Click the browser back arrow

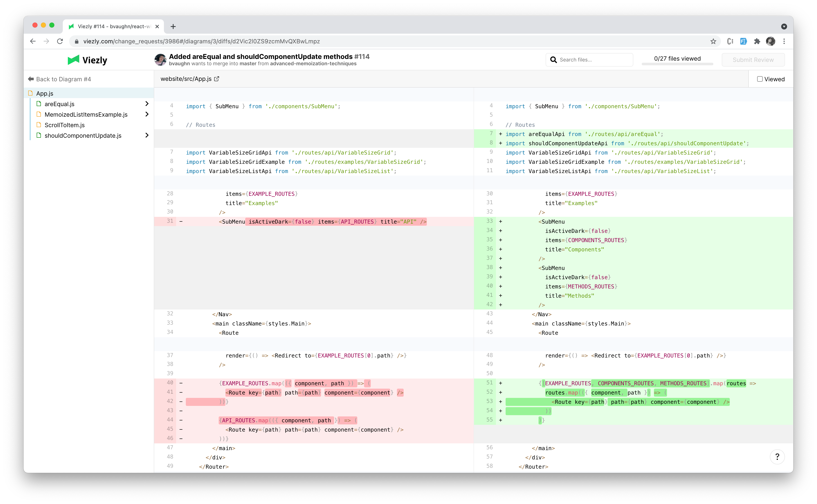(33, 41)
